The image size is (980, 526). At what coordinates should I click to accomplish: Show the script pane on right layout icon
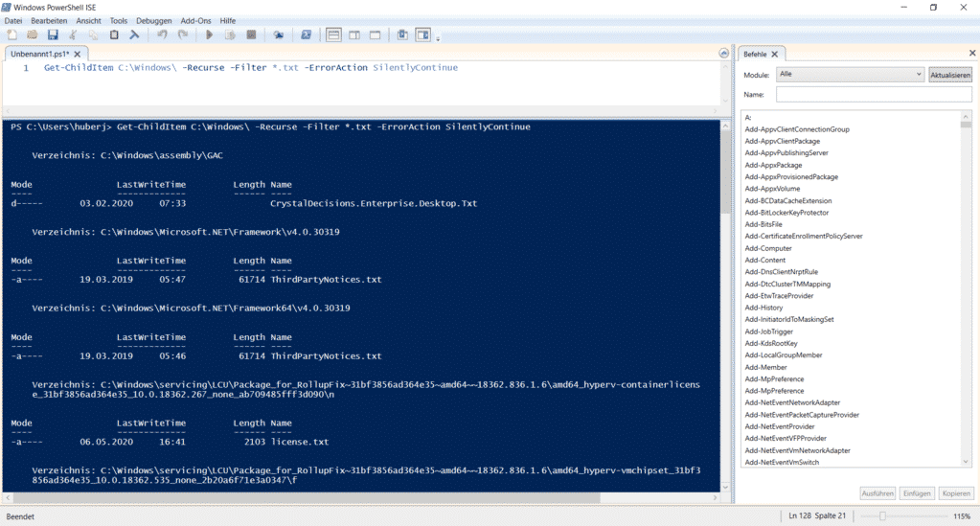(x=354, y=35)
